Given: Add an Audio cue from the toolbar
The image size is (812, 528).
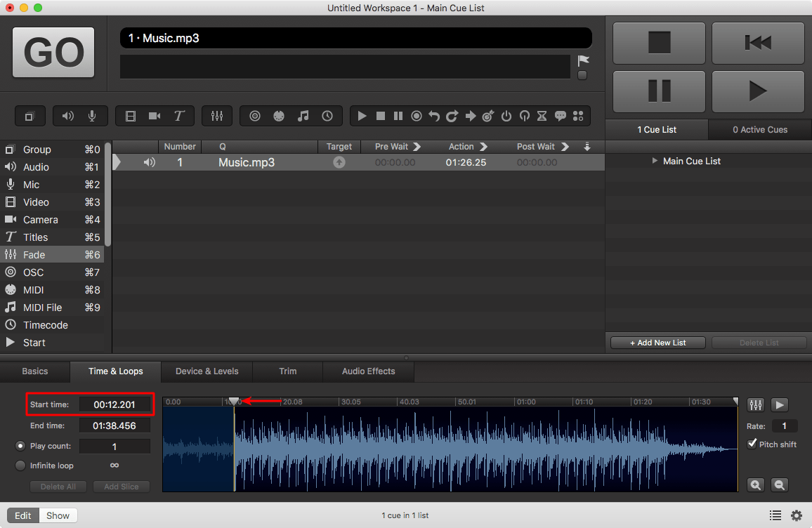Looking at the screenshot, I should (68, 116).
